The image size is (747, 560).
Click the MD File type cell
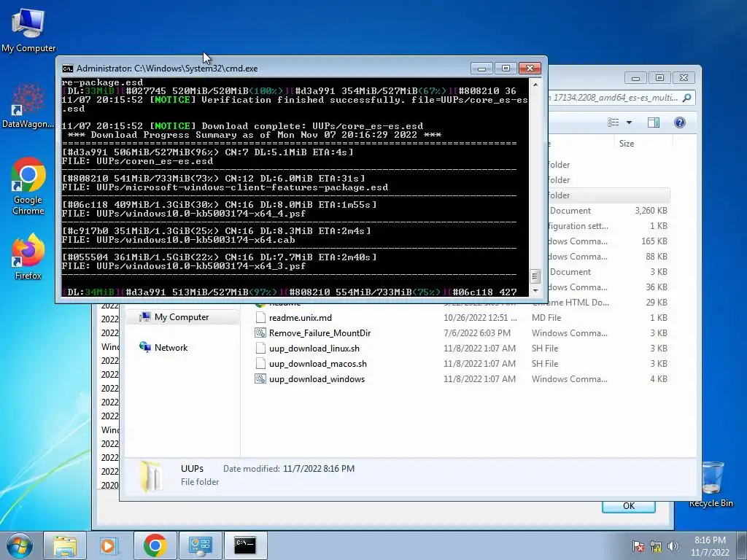coord(546,318)
